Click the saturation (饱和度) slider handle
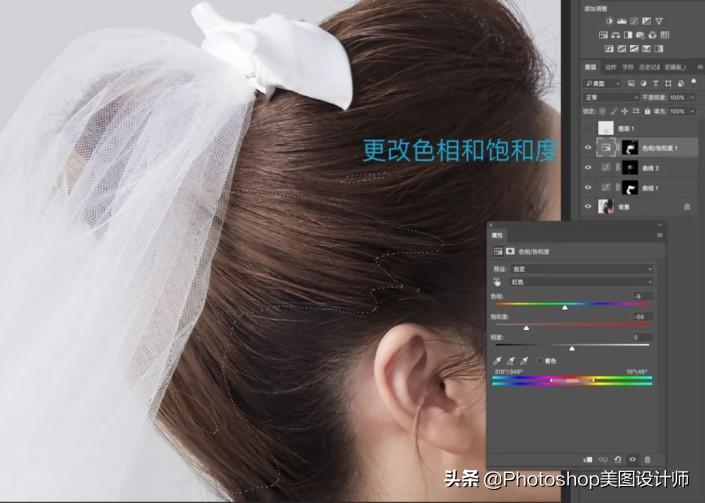This screenshot has width=705, height=503. (526, 327)
